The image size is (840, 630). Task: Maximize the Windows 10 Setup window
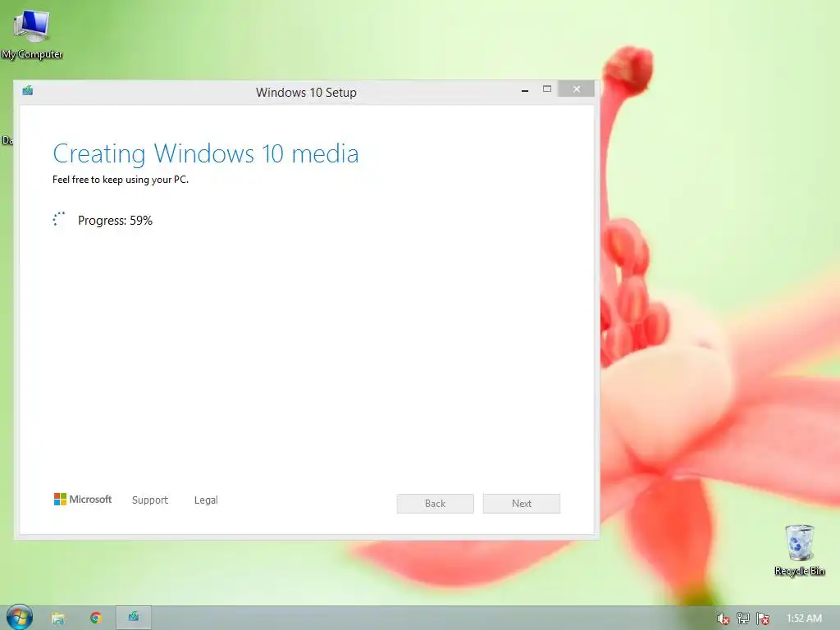tap(547, 89)
